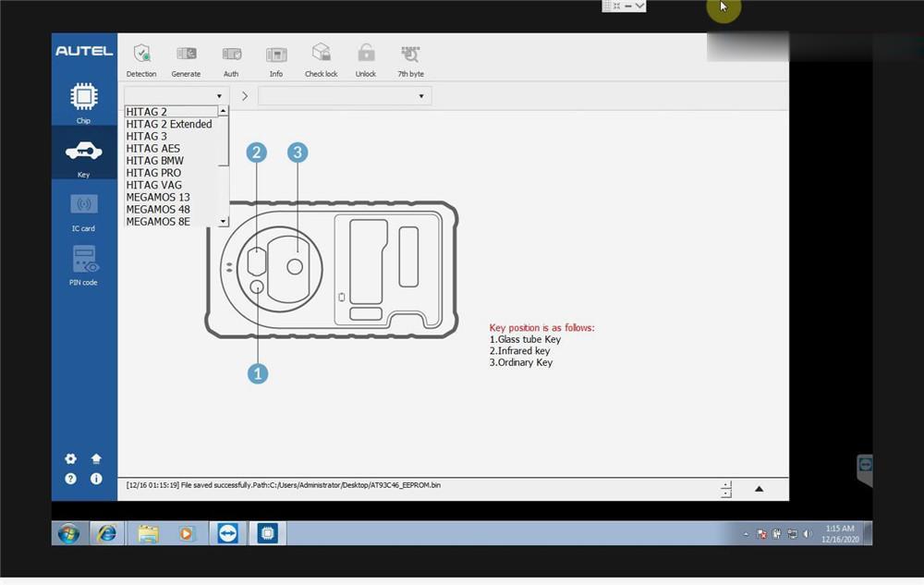Click the file saved log message
This screenshot has height=585, width=924.
pyautogui.click(x=284, y=485)
